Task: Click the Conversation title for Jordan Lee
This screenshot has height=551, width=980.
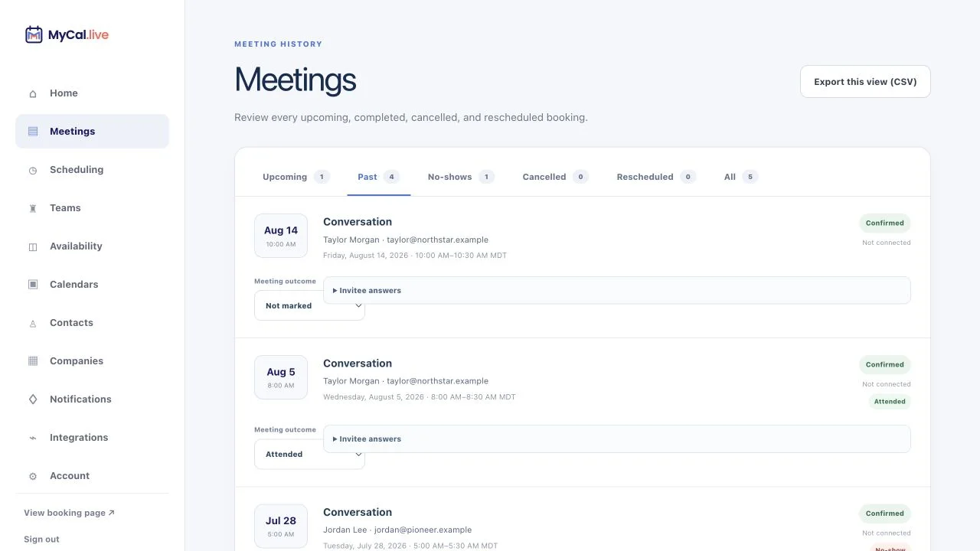Action: pyautogui.click(x=358, y=512)
